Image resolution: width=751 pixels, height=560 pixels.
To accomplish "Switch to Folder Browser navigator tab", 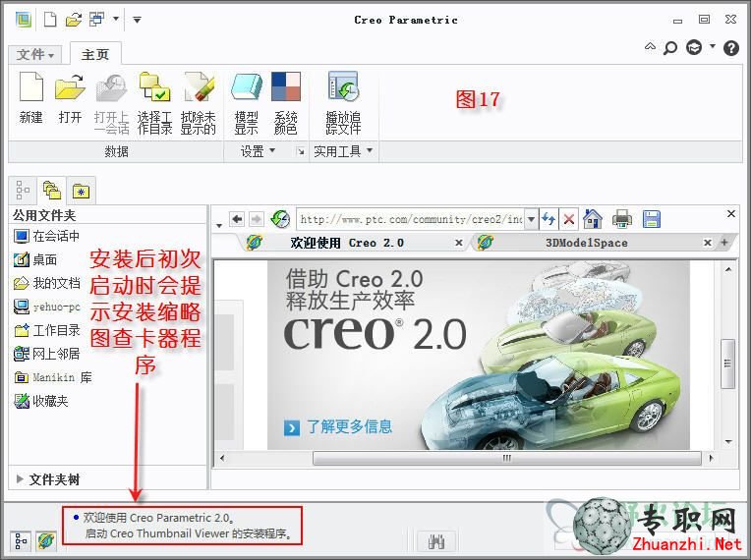I will pos(52,190).
